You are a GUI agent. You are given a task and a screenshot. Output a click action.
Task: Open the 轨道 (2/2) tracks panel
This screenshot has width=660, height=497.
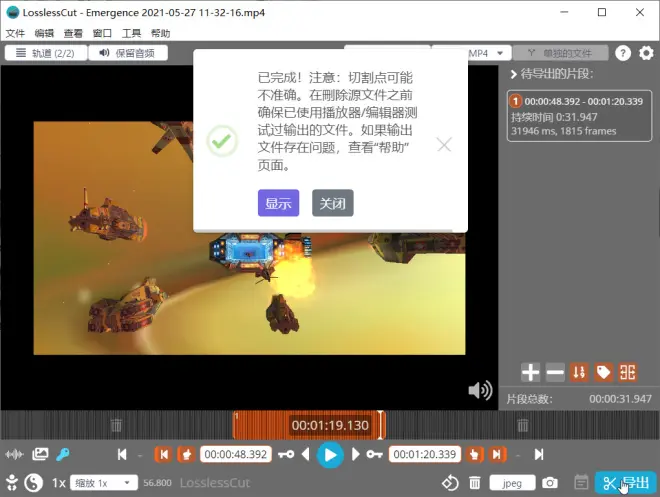(46, 53)
